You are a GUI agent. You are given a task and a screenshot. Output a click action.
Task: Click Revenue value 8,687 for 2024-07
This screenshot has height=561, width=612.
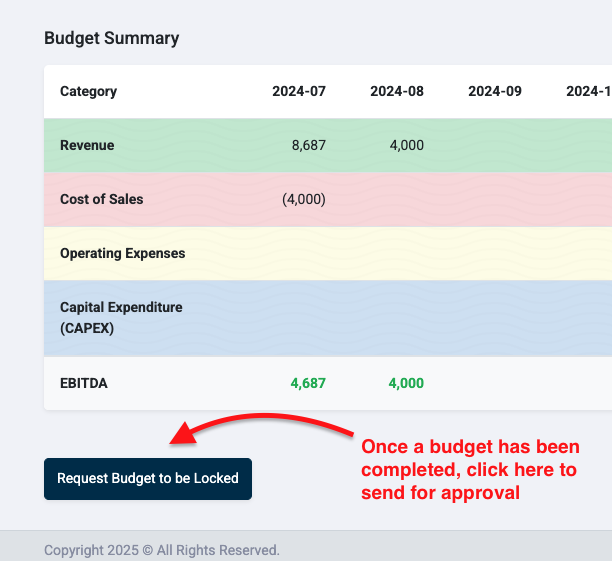[x=309, y=145]
